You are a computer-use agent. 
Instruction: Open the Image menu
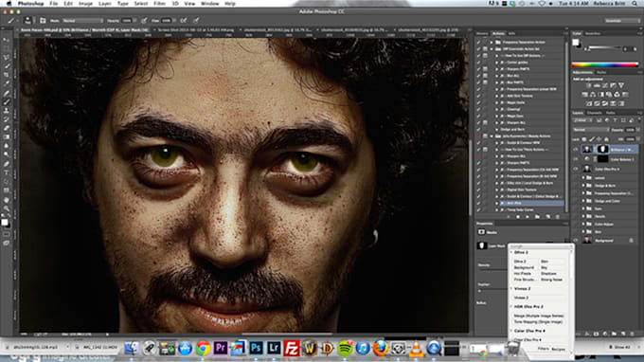pyautogui.click(x=85, y=3)
